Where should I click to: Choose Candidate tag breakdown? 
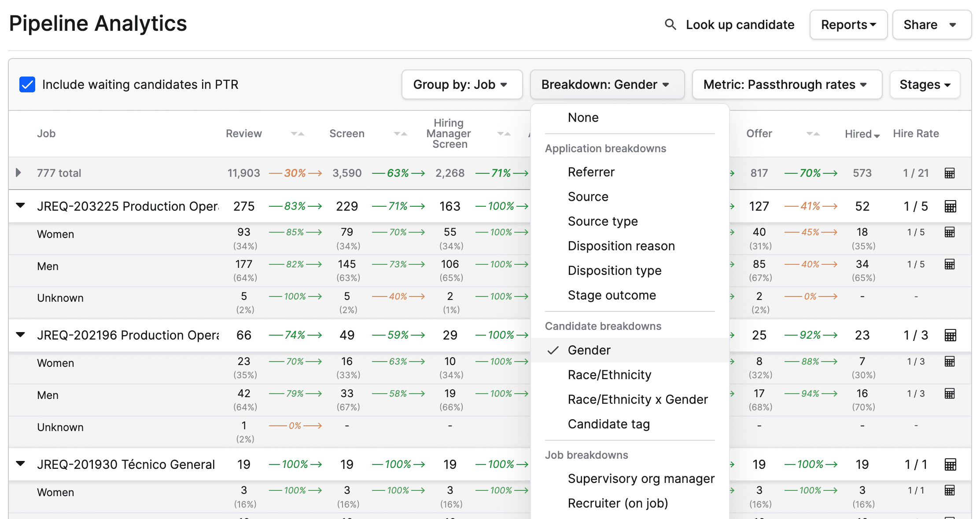[x=608, y=424]
